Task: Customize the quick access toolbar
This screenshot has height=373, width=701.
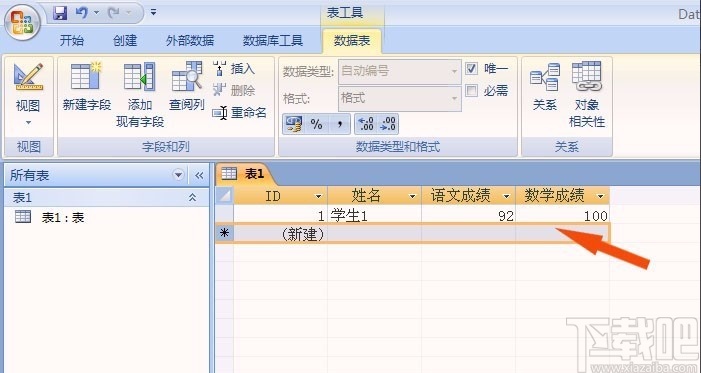Action: click(153, 13)
